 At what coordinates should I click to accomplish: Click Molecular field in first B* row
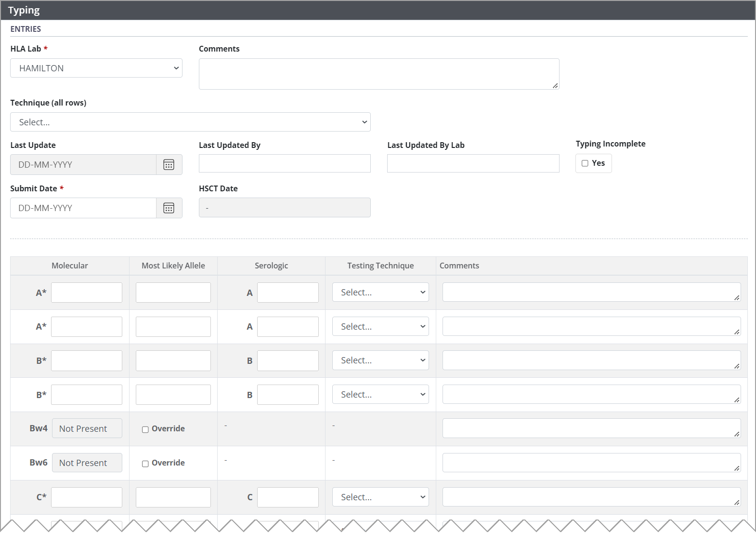click(87, 360)
